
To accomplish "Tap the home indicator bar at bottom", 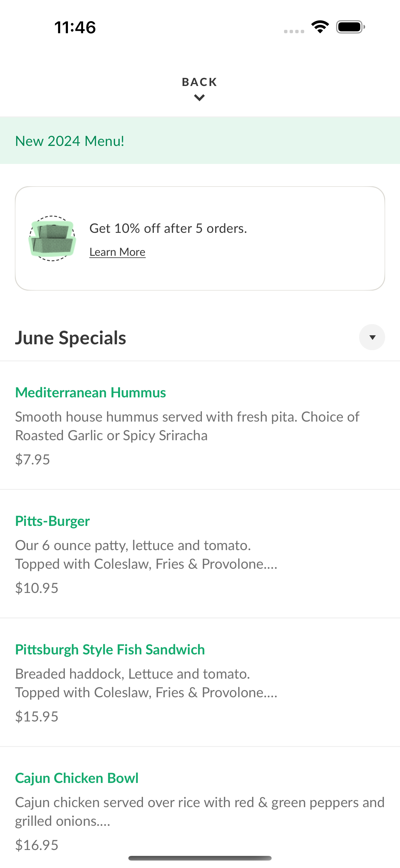I will point(200,858).
